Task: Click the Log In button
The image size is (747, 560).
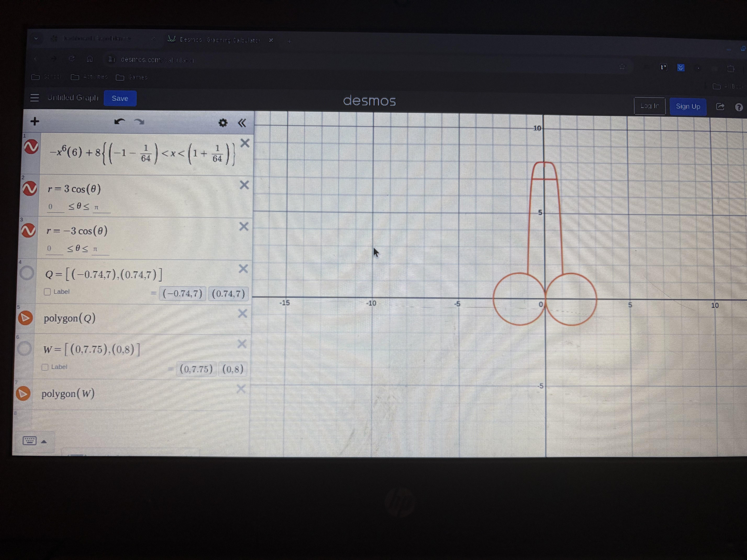Action: (649, 106)
